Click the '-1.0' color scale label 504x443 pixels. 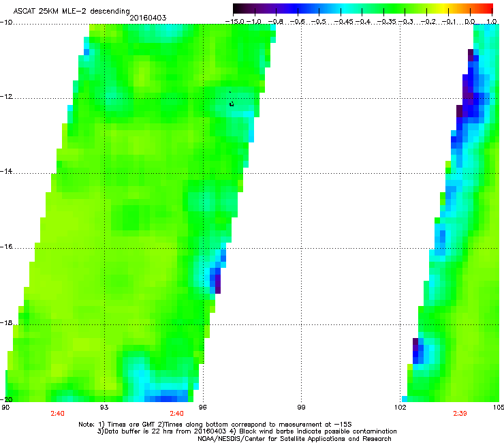coord(255,22)
